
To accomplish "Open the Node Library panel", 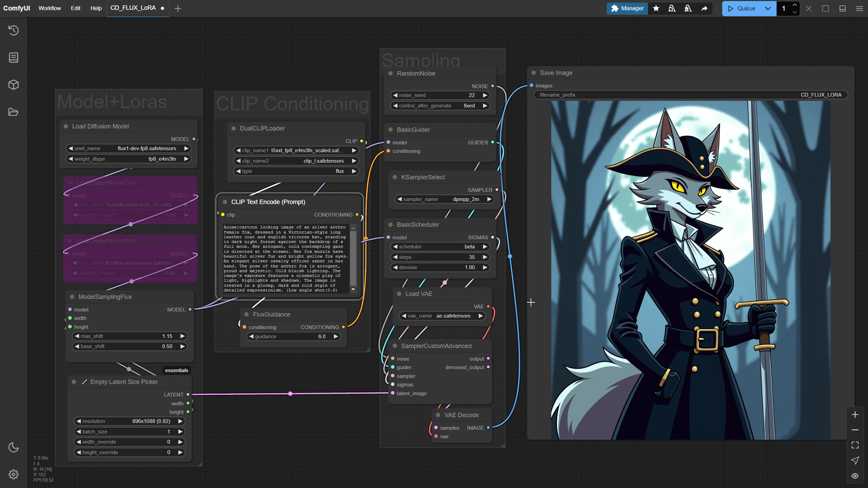I will click(13, 57).
